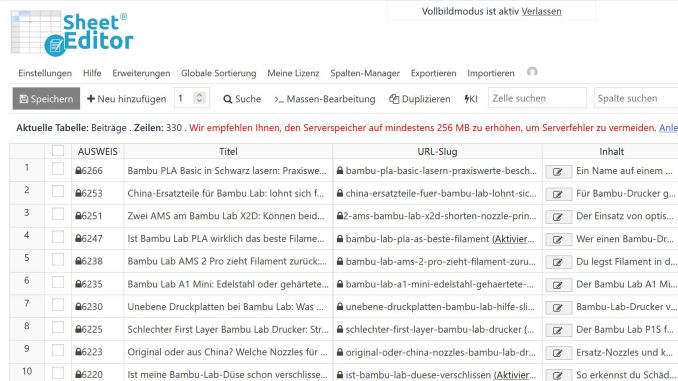The width and height of the screenshot is (678, 381).
Task: Tick checkbox for row 3 (6251)
Action: point(58,214)
